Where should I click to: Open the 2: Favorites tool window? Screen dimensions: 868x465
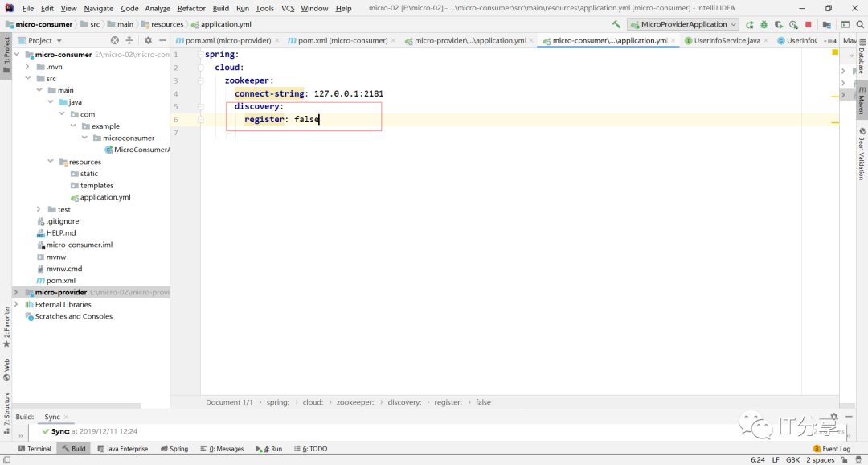point(6,327)
